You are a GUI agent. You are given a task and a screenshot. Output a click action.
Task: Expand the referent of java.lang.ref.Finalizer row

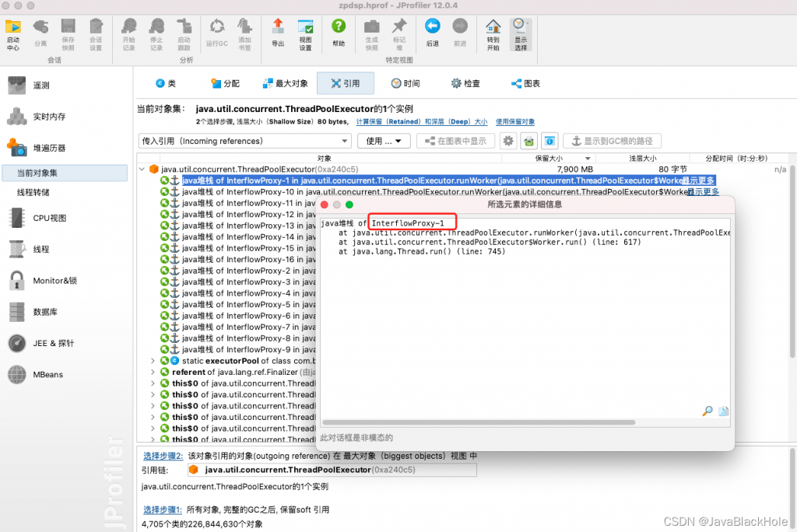(x=153, y=372)
